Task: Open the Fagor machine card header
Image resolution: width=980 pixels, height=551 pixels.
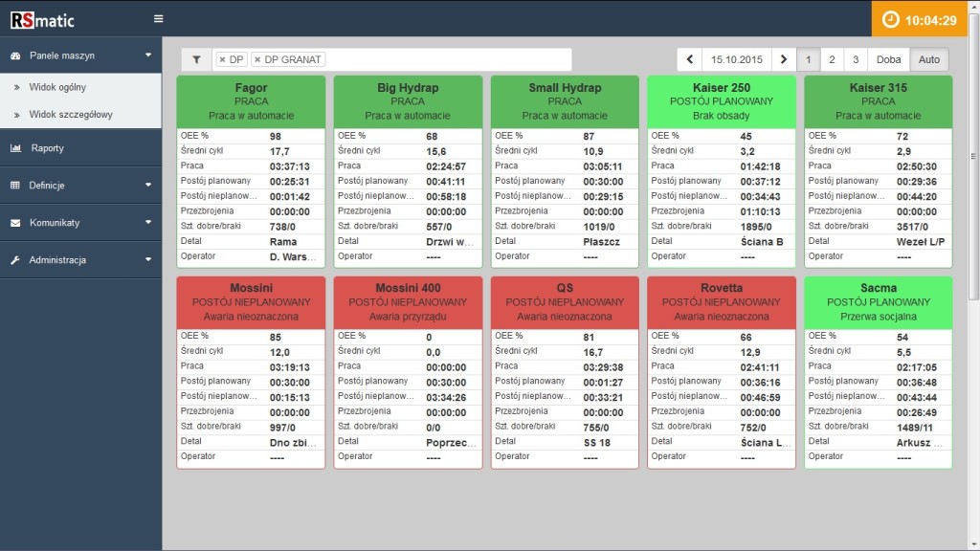Action: pyautogui.click(x=252, y=101)
